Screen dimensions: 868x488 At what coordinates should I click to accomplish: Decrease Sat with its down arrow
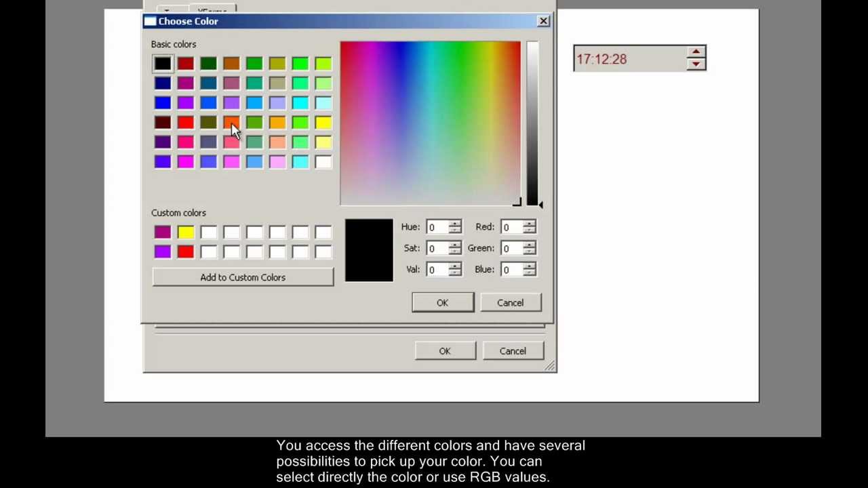[455, 251]
